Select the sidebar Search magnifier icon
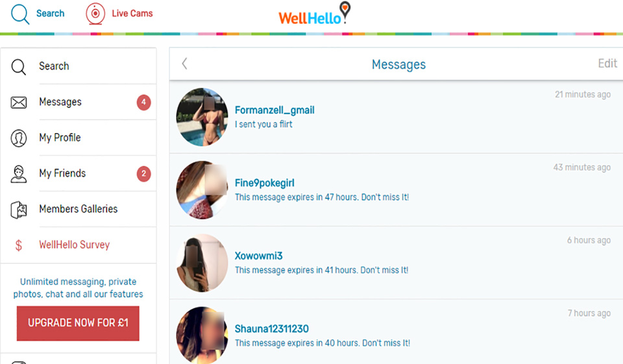Image resolution: width=623 pixels, height=364 pixels. [18, 67]
